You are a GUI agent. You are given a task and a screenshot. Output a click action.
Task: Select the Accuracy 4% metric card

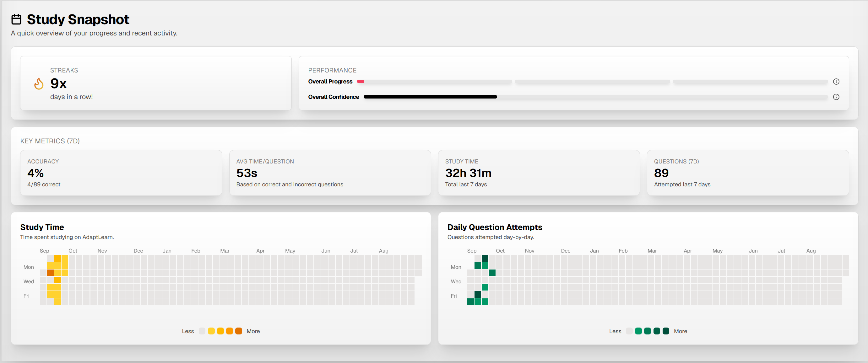tap(121, 173)
